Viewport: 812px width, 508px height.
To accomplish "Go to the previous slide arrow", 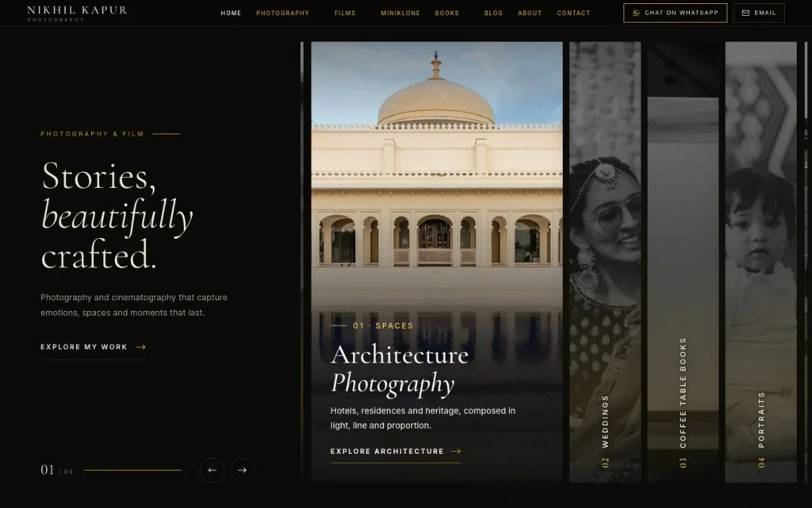I will 212,470.
